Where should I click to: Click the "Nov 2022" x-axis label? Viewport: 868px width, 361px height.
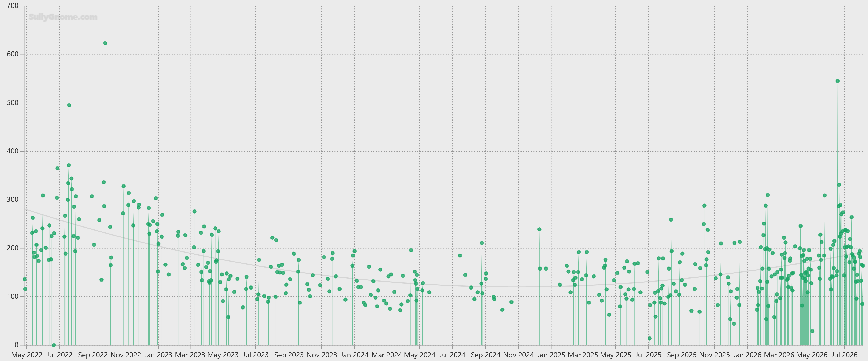point(126,355)
